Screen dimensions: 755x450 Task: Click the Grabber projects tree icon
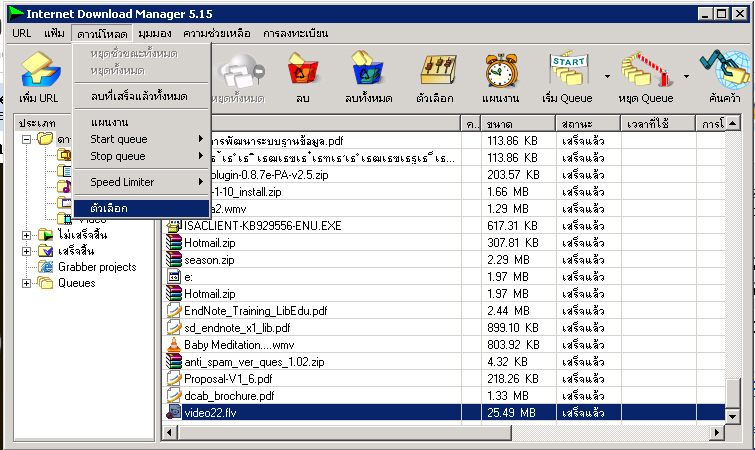coord(46,267)
